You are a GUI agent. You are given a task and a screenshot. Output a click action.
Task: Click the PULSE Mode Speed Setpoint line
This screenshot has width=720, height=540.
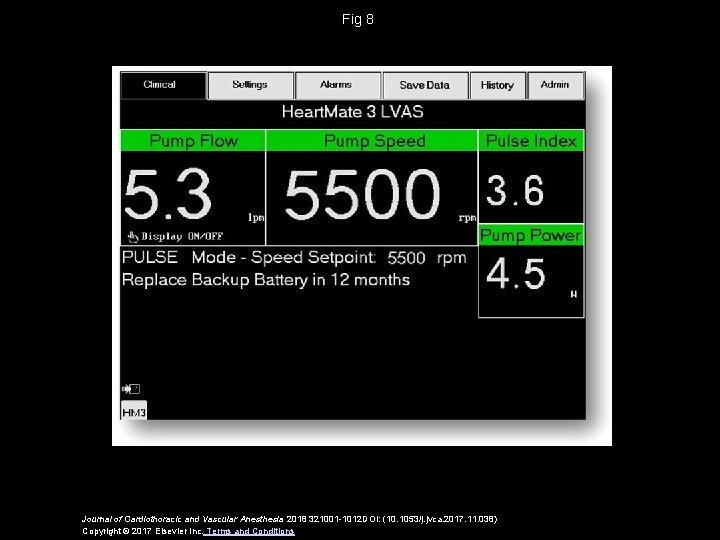tap(294, 258)
